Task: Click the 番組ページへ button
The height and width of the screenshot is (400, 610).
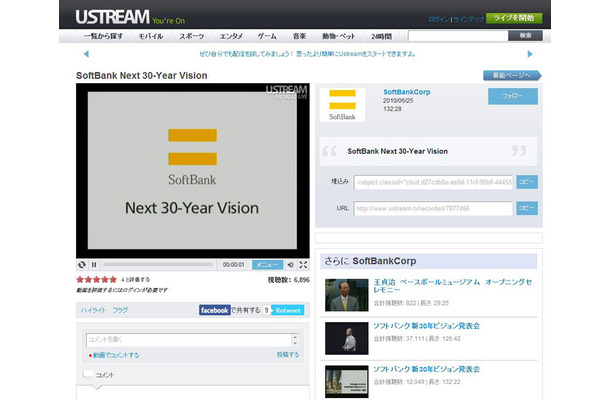Action: [x=512, y=75]
